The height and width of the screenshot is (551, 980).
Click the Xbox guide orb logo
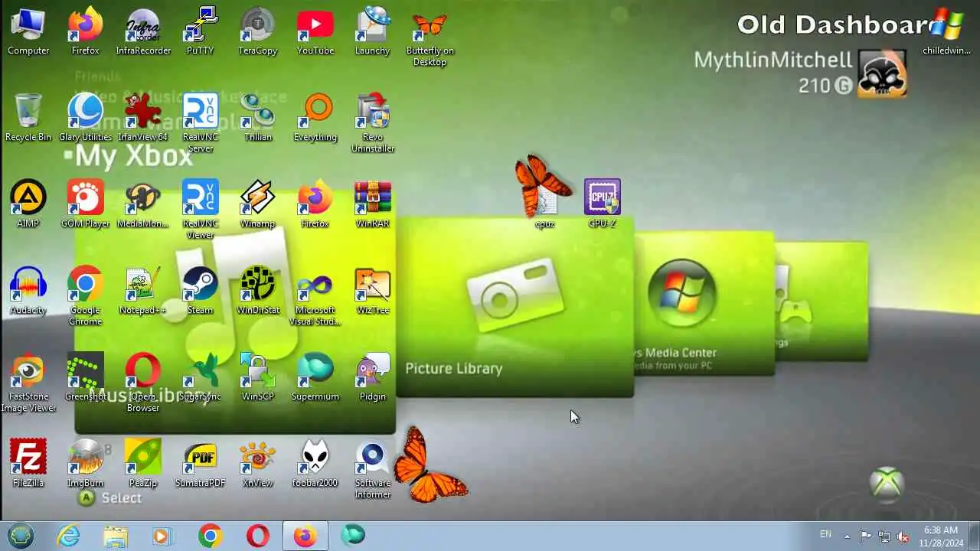pos(887,484)
